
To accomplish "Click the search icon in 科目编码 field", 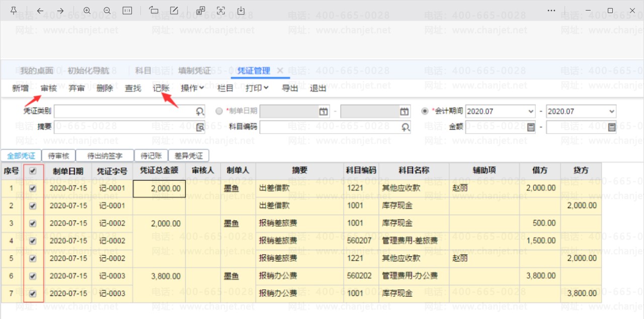I will (x=406, y=127).
